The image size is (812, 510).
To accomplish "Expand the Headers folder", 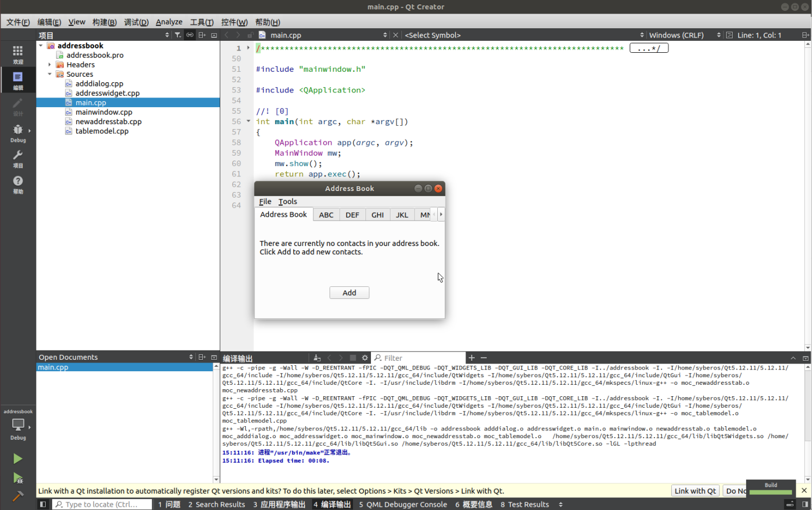I will [49, 65].
